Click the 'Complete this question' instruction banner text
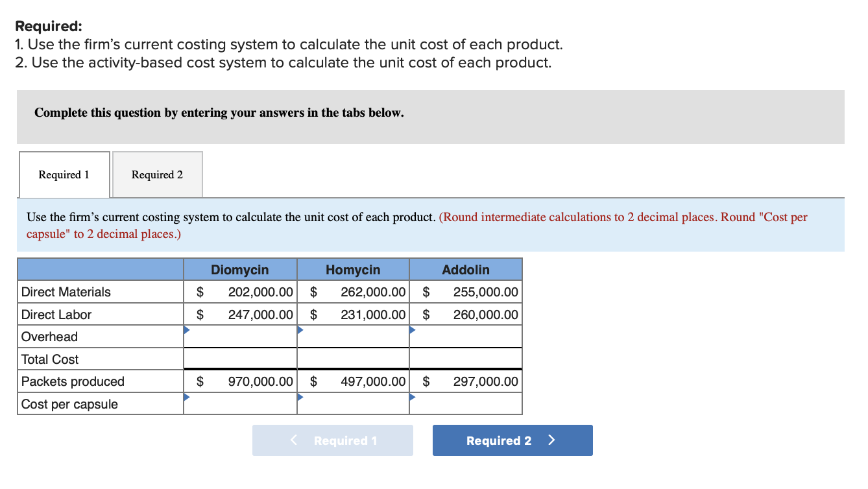Image resolution: width=868 pixels, height=489 pixels. click(x=219, y=113)
